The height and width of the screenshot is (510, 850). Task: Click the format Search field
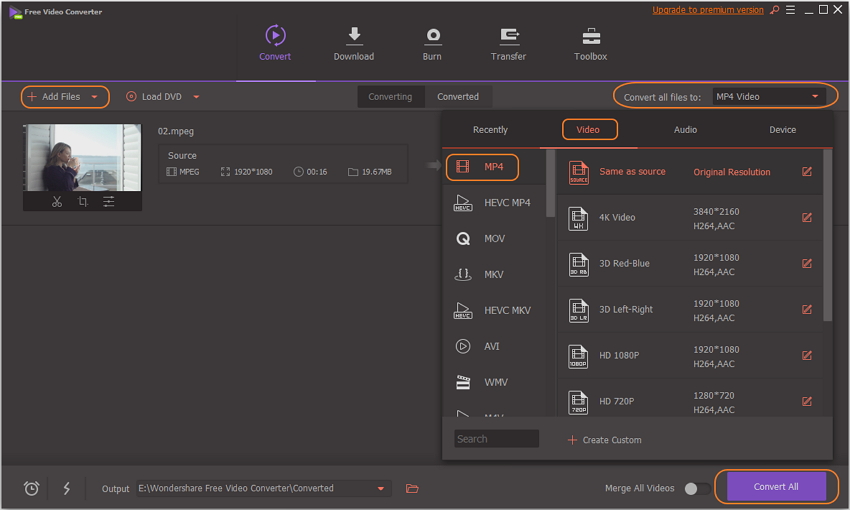[496, 439]
